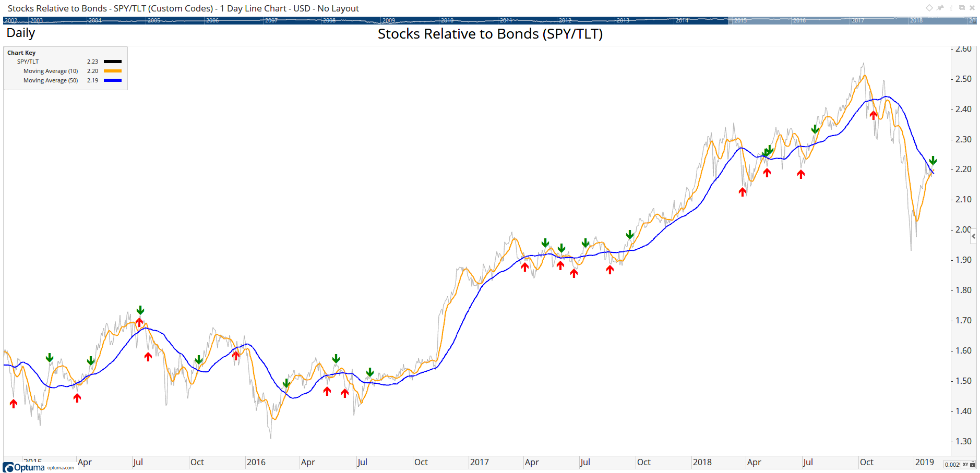Open the optuma.com link
980x473 pixels.
pyautogui.click(x=61, y=468)
